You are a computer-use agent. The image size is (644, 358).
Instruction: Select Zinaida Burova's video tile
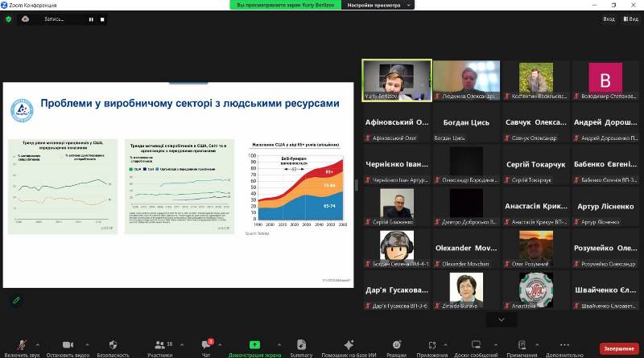[x=466, y=290]
